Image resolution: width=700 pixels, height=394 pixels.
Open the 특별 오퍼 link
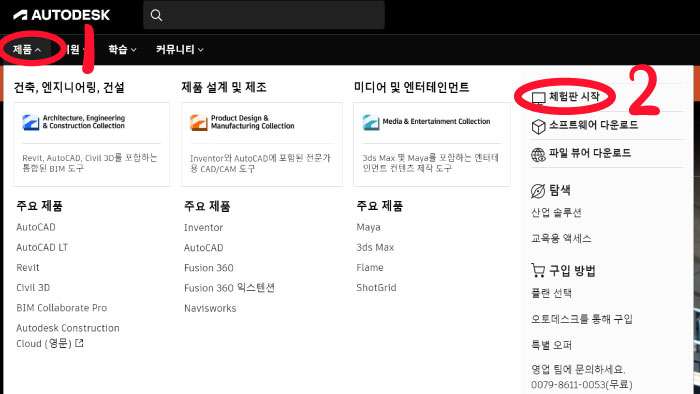pos(551,345)
